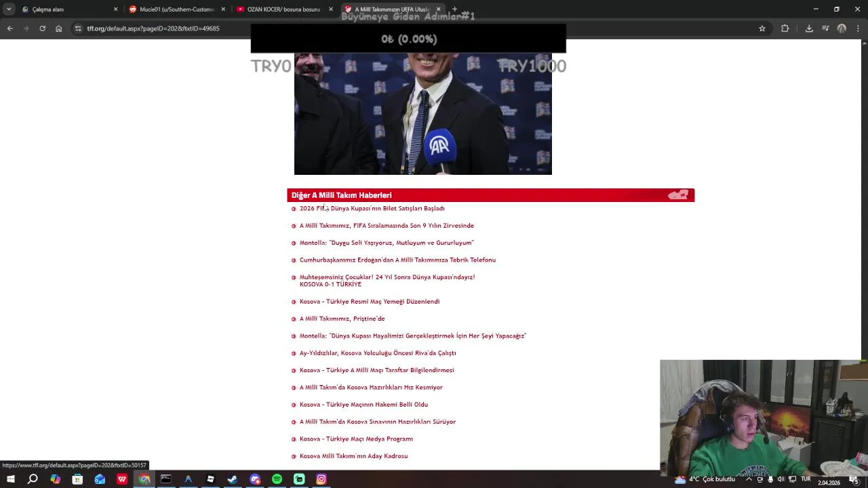Open the Chrome three-dot menu
The image size is (868, 488).
tap(858, 28)
